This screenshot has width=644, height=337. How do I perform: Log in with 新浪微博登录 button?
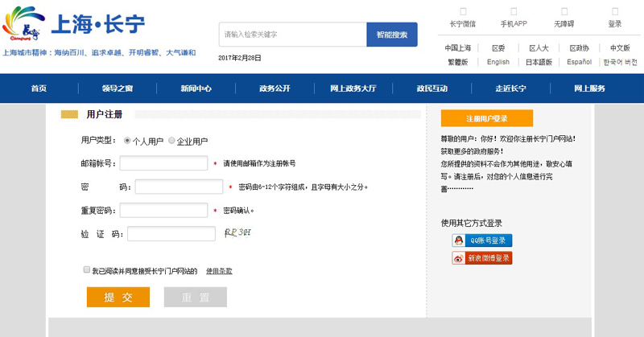click(x=482, y=258)
